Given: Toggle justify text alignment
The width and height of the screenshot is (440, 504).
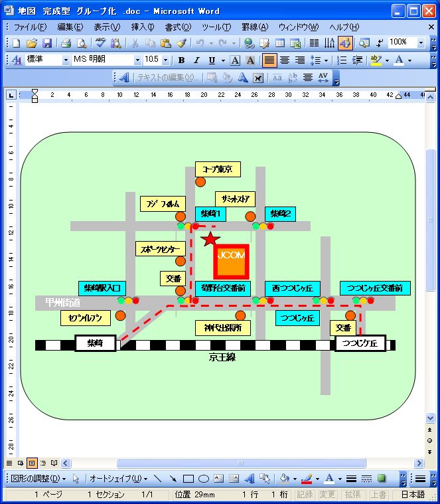Looking at the screenshot, I should pos(269,60).
